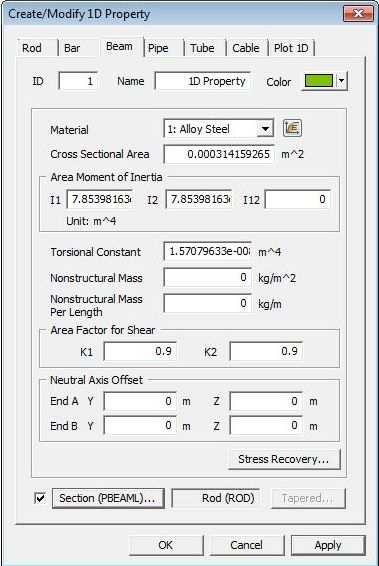This screenshot has width=379, height=566.
Task: Open Stress Recovery settings
Action: point(284,459)
